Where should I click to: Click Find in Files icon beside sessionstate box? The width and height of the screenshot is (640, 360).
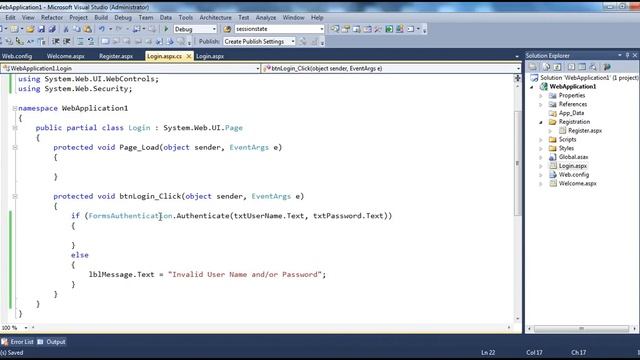coord(227,29)
